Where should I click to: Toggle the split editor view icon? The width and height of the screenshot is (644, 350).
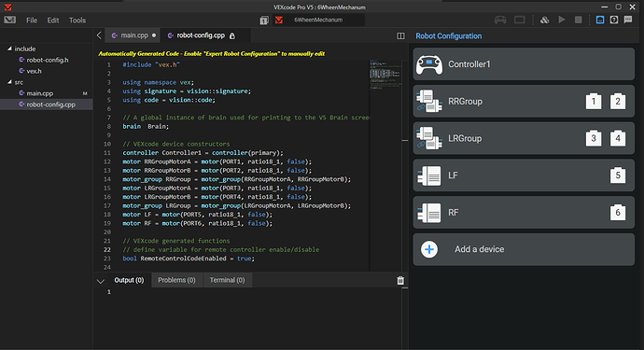[x=400, y=36]
